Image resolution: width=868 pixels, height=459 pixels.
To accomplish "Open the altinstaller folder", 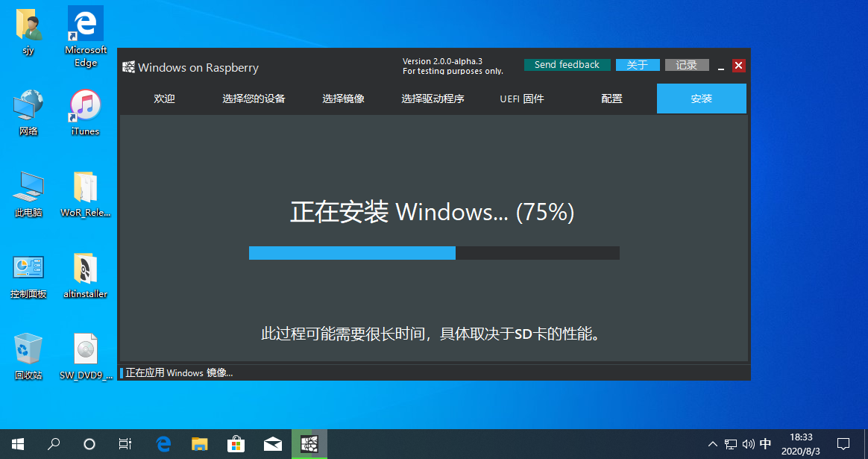I will tap(85, 275).
